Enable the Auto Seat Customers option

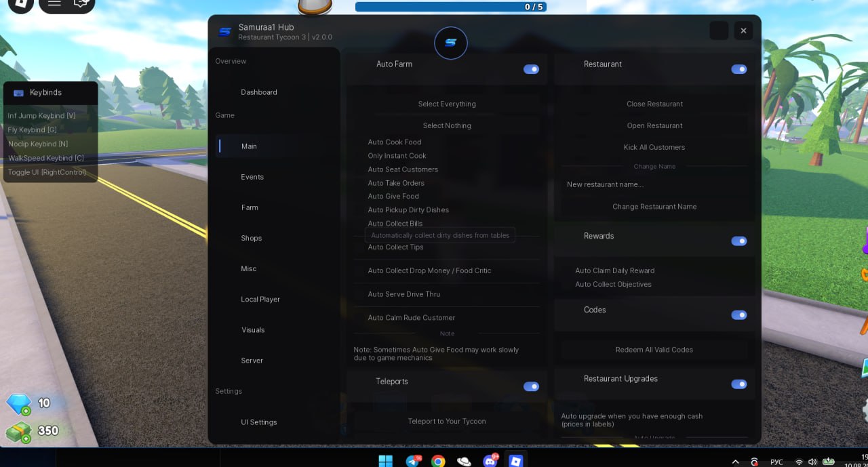pos(403,169)
